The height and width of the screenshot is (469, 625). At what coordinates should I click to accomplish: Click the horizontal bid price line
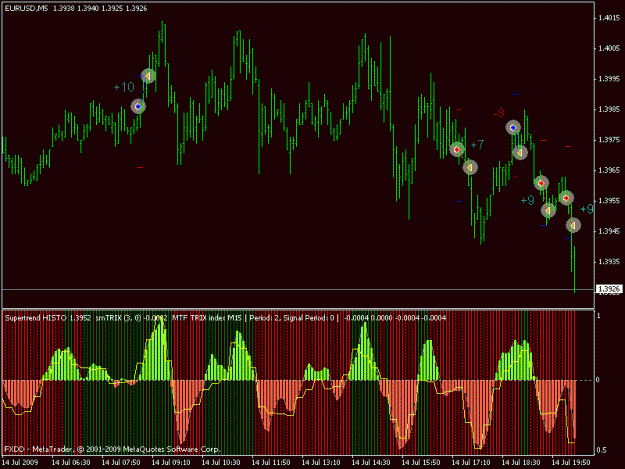(298, 289)
